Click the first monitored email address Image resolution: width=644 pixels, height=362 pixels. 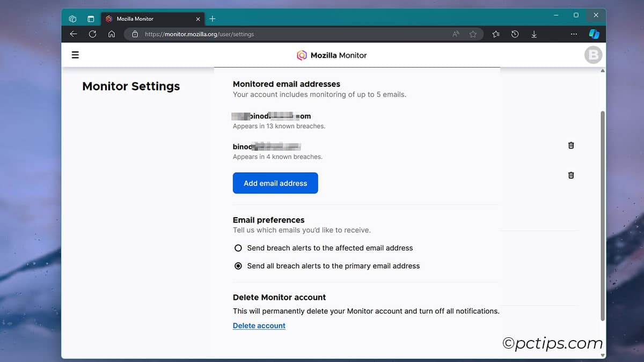pyautogui.click(x=272, y=116)
